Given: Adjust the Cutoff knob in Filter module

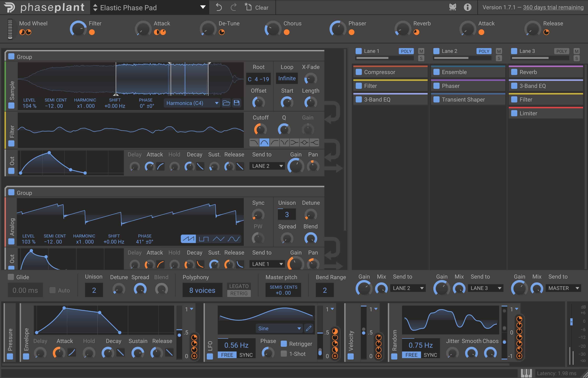Looking at the screenshot, I should pyautogui.click(x=260, y=129).
